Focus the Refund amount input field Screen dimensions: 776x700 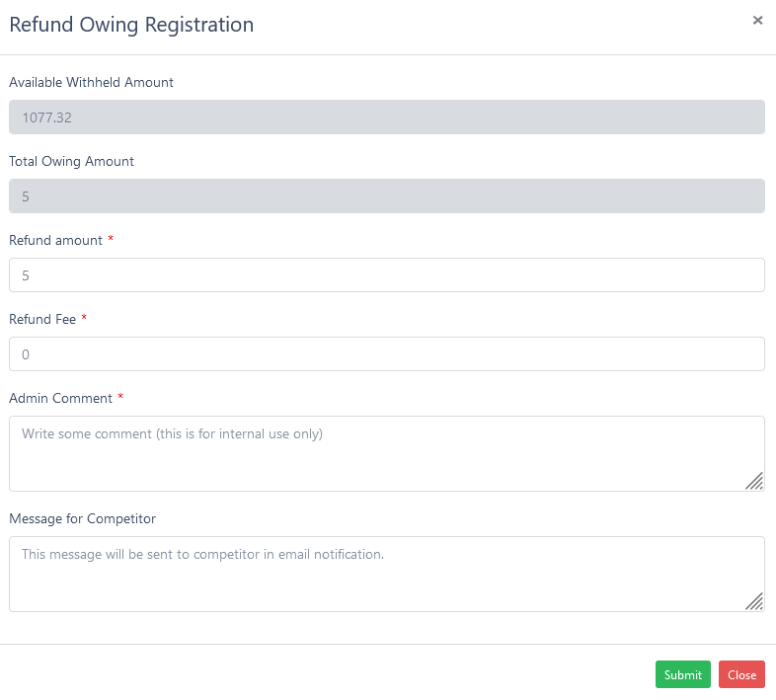click(387, 275)
